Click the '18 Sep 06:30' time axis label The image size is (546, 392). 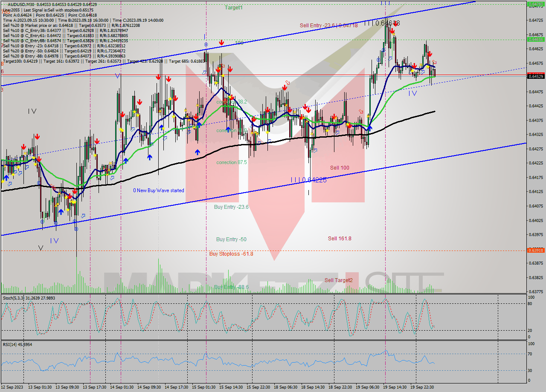pos(285,387)
